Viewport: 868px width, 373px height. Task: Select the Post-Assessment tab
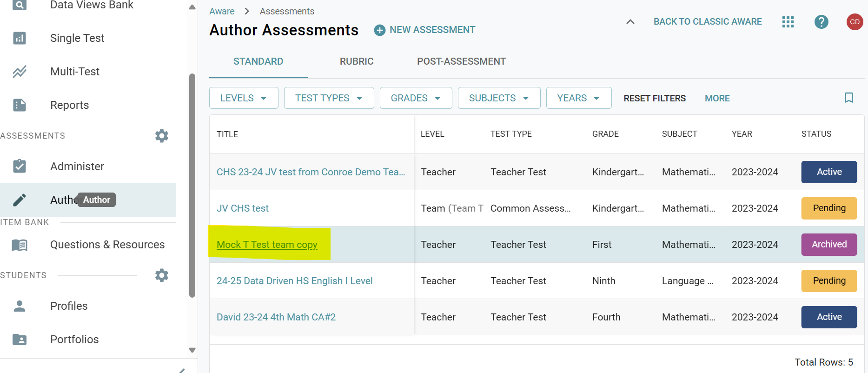coord(461,61)
